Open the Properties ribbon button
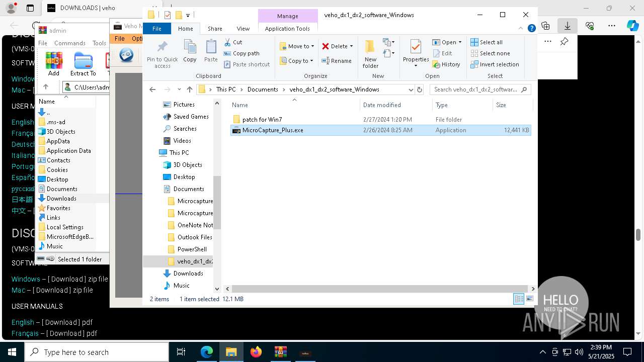 tap(416, 53)
